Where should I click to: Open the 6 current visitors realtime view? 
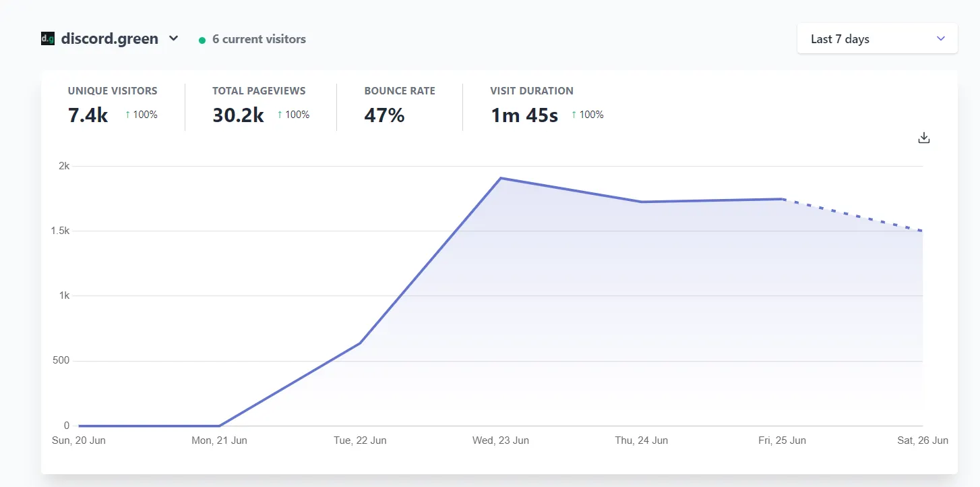click(259, 39)
